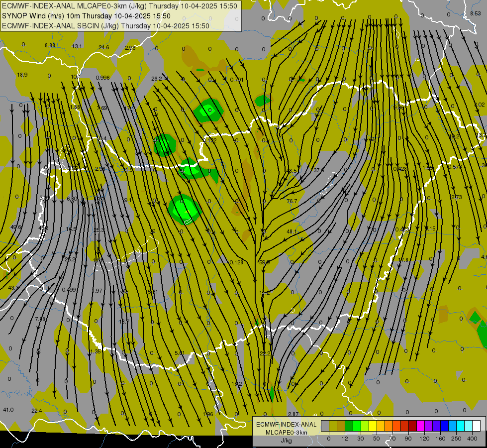Click the map value 26.2

157,79
